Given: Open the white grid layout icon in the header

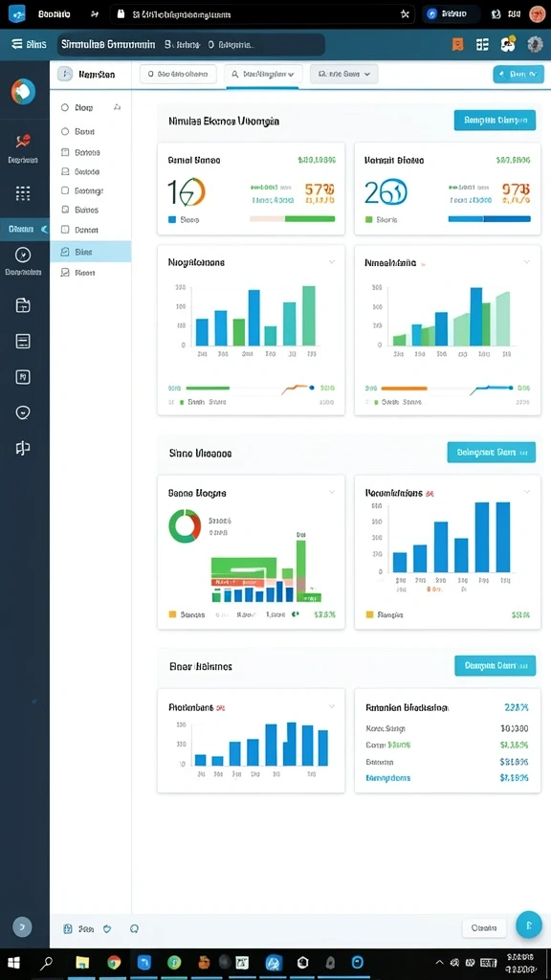Looking at the screenshot, I should click(x=482, y=44).
